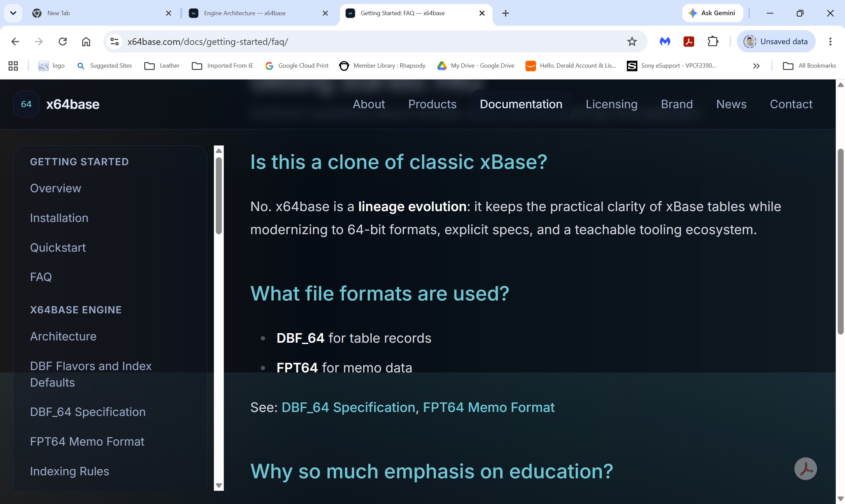Click sidebar scrollbar up arrow
845x504 pixels.
(219, 150)
